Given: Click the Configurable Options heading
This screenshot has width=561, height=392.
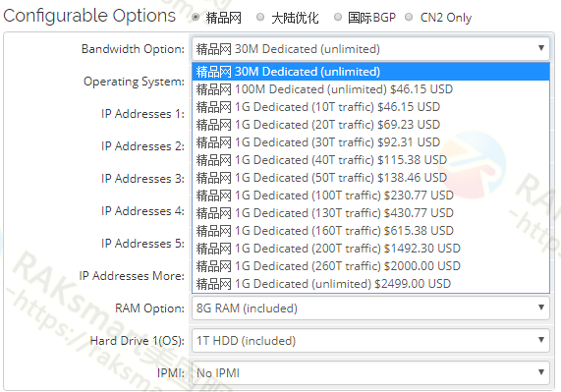Looking at the screenshot, I should [89, 16].
